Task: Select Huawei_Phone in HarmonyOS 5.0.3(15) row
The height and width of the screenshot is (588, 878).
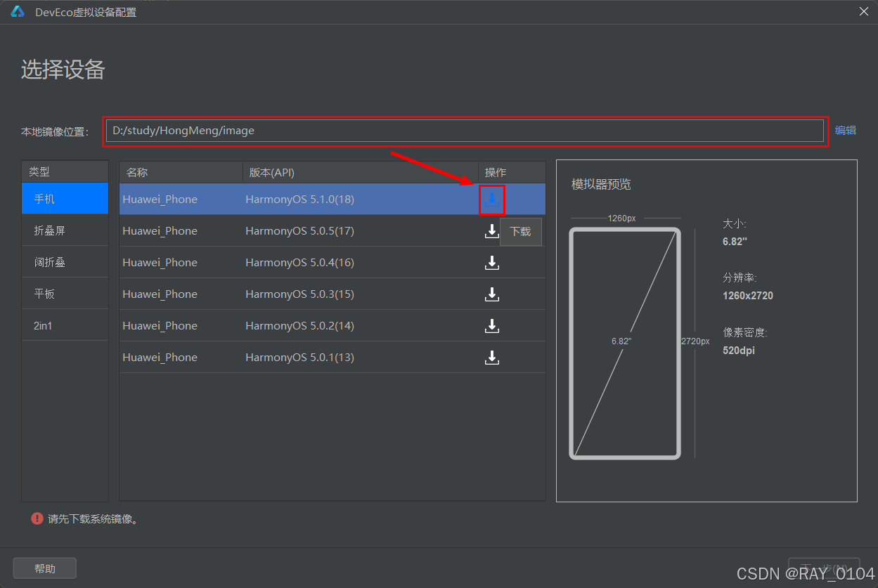Action: pos(160,294)
